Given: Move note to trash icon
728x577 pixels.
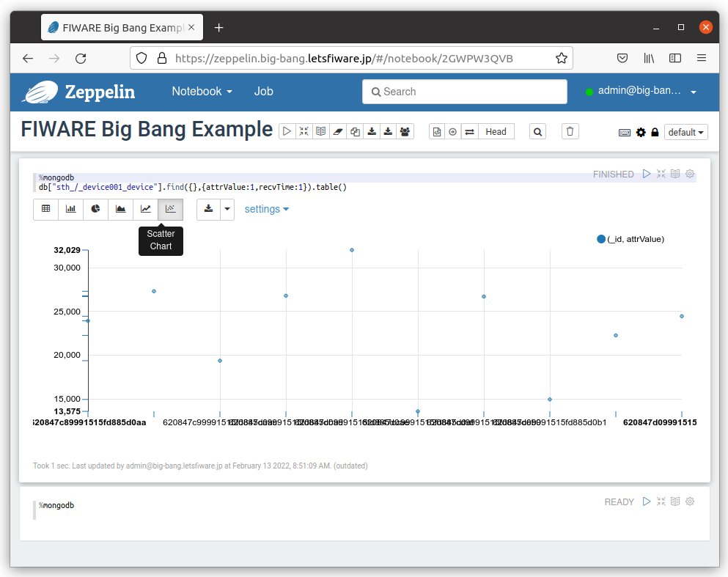Looking at the screenshot, I should pyautogui.click(x=570, y=131).
